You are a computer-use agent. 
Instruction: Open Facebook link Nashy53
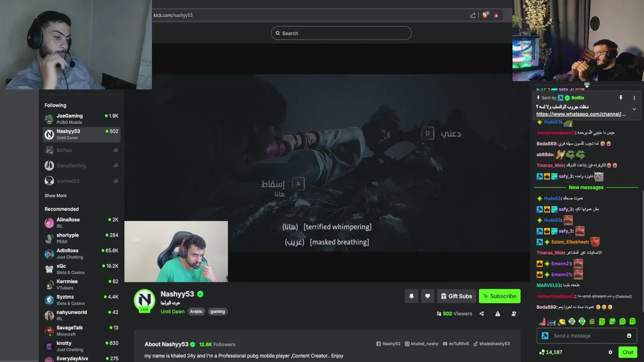[x=388, y=344]
